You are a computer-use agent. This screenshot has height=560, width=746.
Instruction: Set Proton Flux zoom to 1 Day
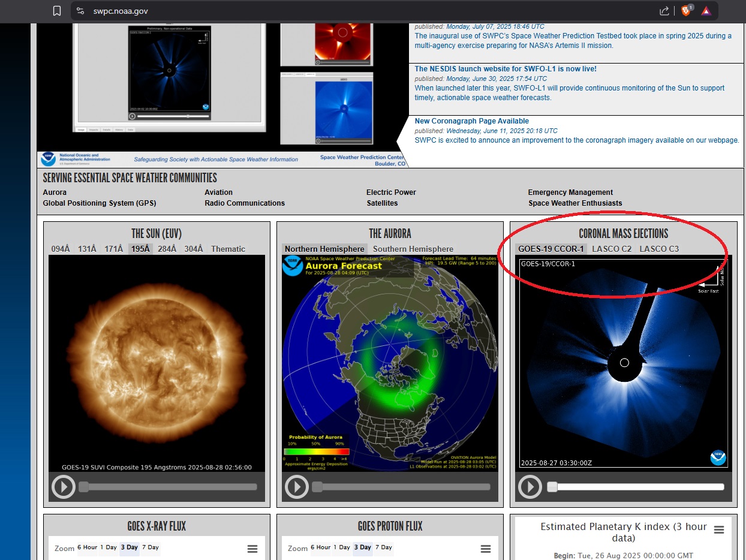coord(342,547)
